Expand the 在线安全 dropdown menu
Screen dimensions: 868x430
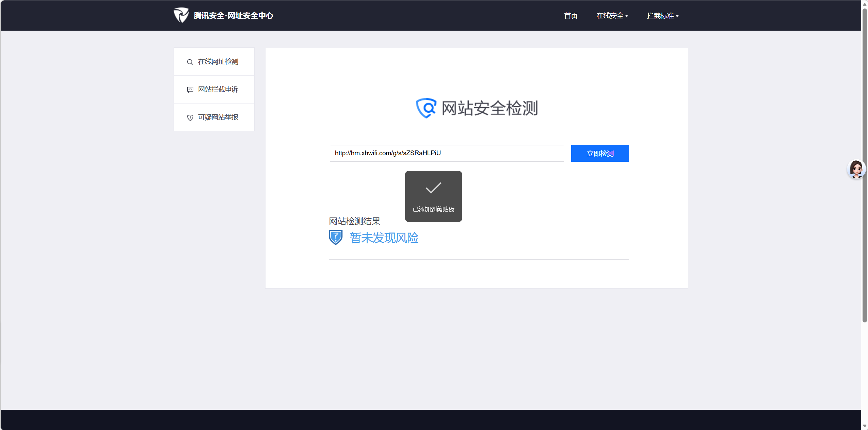612,16
